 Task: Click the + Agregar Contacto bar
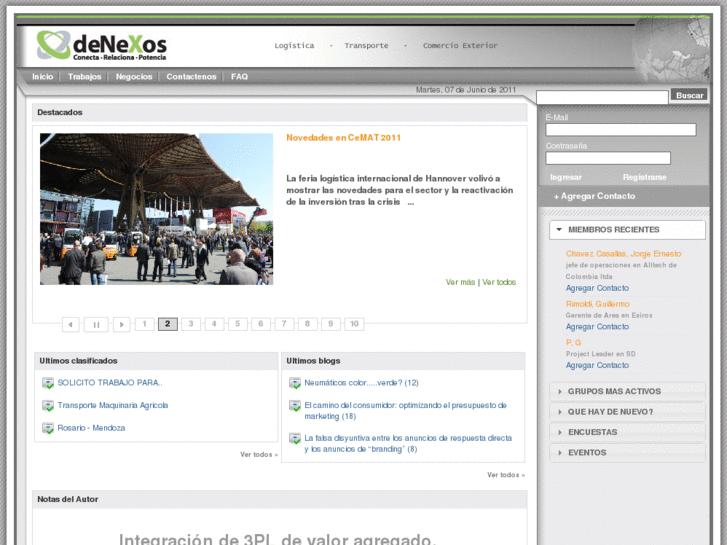tap(624, 196)
